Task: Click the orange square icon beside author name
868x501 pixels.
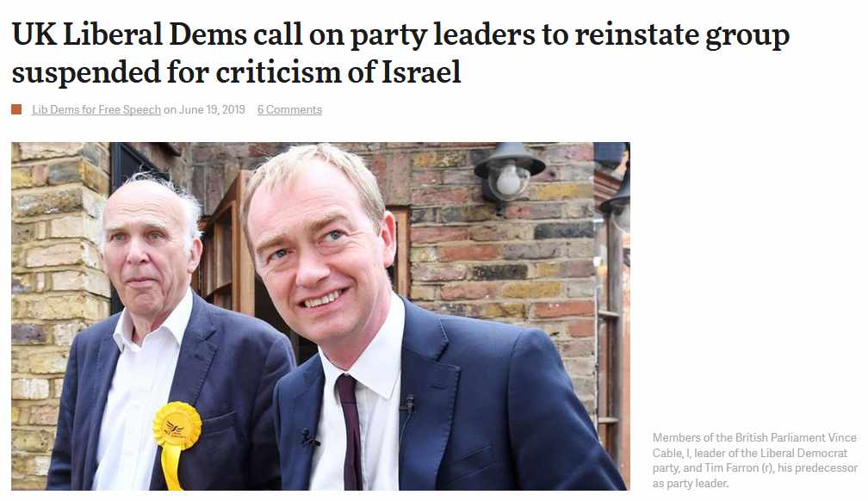Action: point(16,109)
